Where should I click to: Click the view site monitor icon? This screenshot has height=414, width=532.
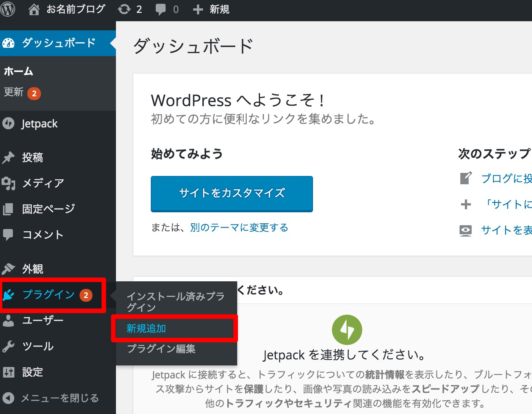coord(466,231)
